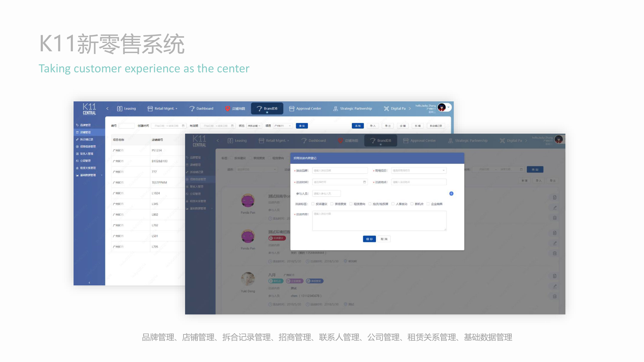Image resolution: width=644 pixels, height=362 pixels.
Task: Open 项目 dropdown in front window filter bar
Action: pyautogui.click(x=256, y=169)
